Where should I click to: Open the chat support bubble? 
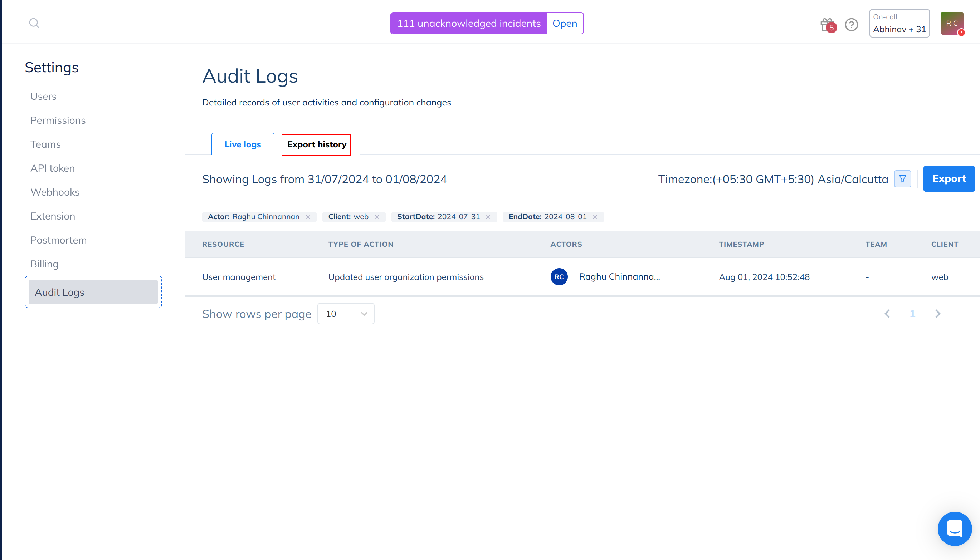[x=955, y=529]
